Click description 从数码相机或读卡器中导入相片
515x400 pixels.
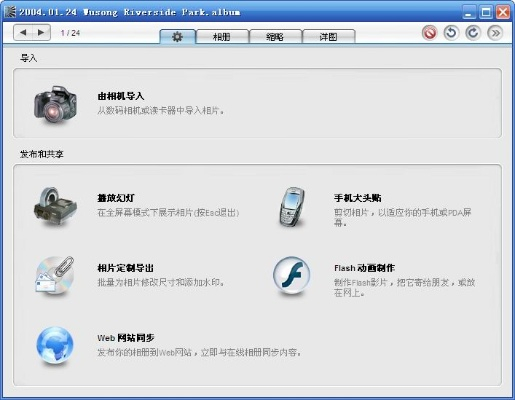(161, 110)
